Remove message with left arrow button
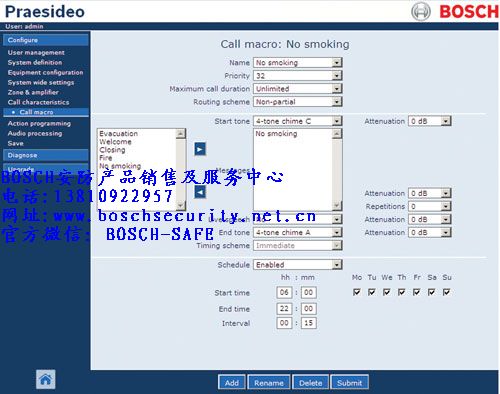The height and width of the screenshot is (394, 500). (200, 192)
